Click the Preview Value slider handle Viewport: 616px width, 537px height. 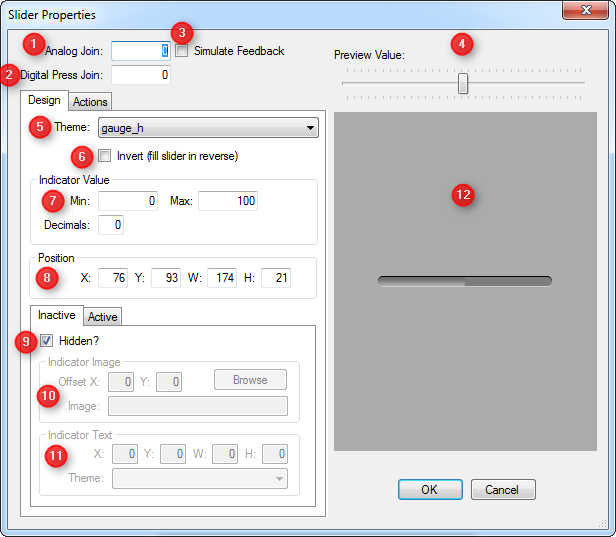pyautogui.click(x=463, y=84)
